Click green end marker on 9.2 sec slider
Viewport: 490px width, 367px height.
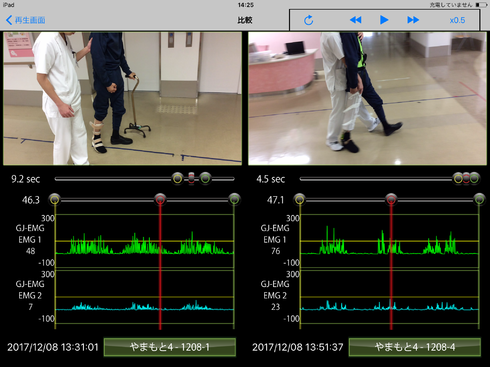206,179
